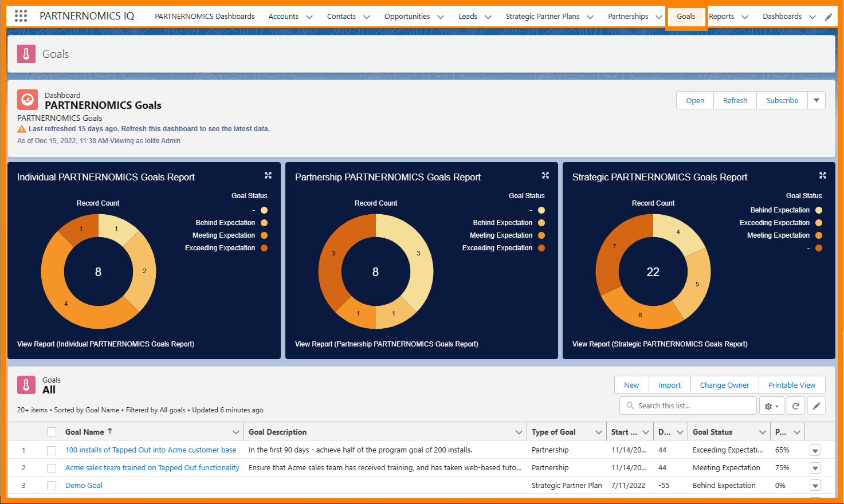Open the 100 installs of Tapped Out goal
Viewport: 844px width, 504px height.
click(x=151, y=450)
